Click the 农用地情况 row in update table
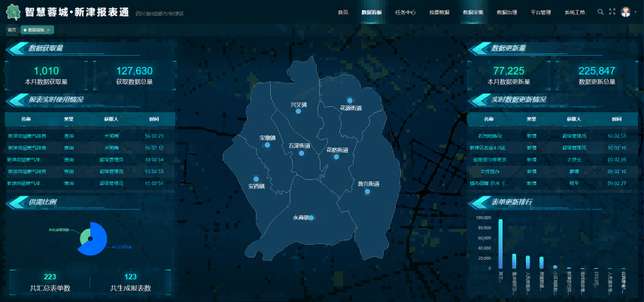This screenshot has height=302, width=644. 551,136
